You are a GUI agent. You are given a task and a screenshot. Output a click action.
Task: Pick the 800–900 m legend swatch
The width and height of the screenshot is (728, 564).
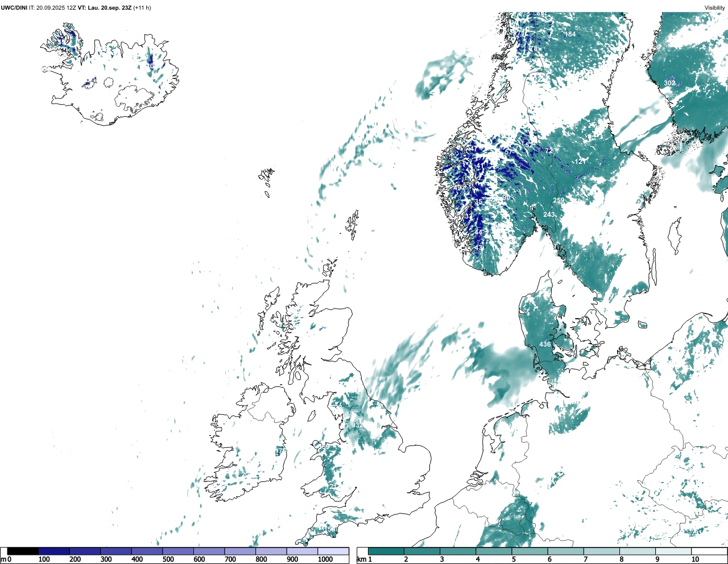click(271, 551)
